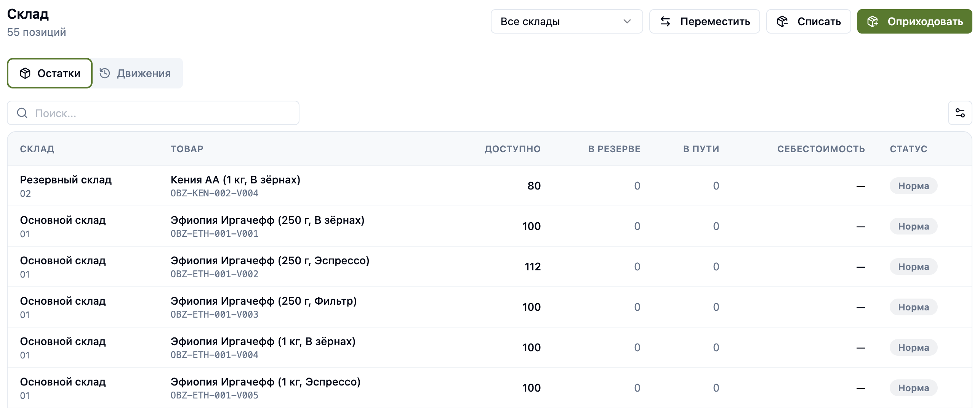Click the transfer arrows icon in Переместить

(665, 21)
